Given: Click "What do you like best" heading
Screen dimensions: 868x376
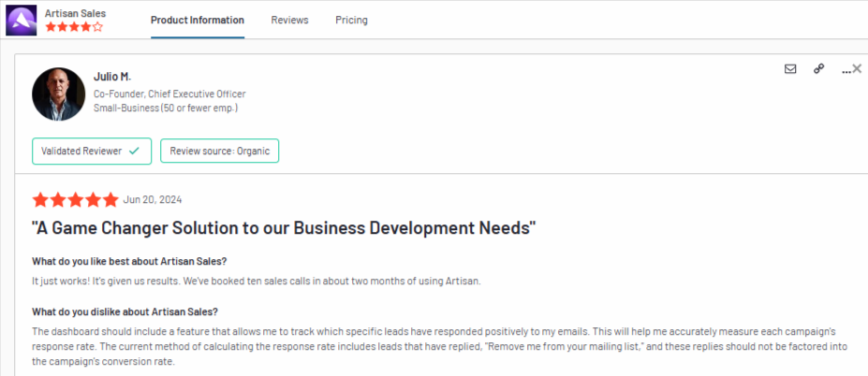Looking at the screenshot, I should [x=129, y=261].
